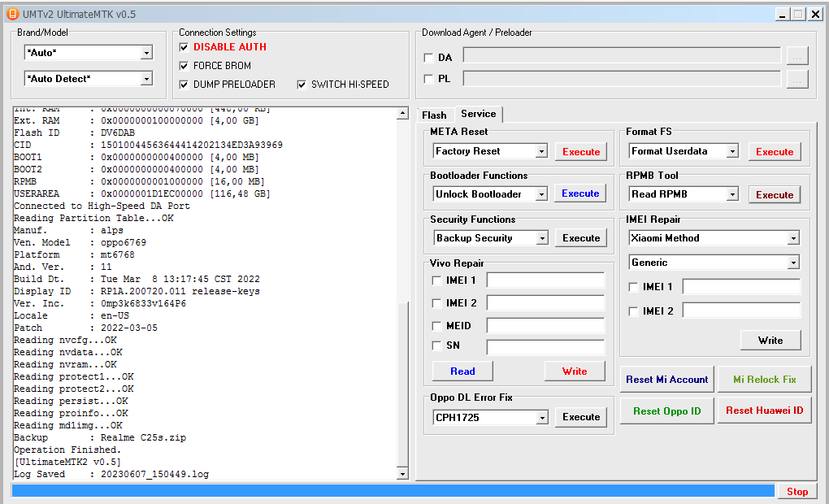829x504 pixels.
Task: Expand the Unlock Bootloader dropdown
Action: (541, 194)
